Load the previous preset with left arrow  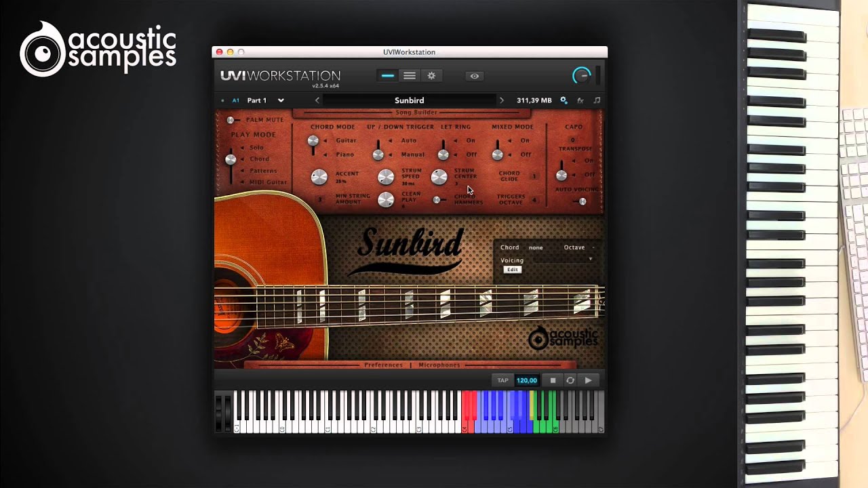pos(317,100)
